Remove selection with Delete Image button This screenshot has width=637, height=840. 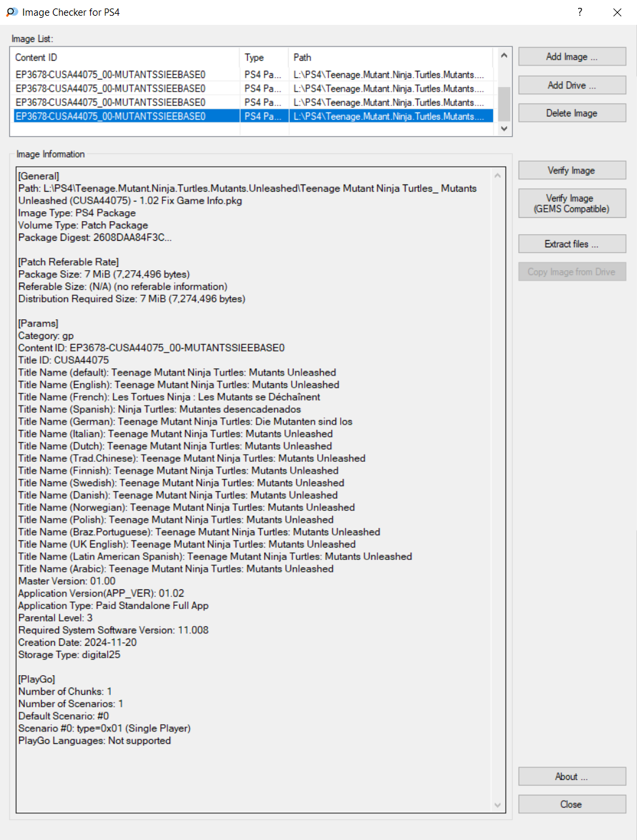click(572, 113)
